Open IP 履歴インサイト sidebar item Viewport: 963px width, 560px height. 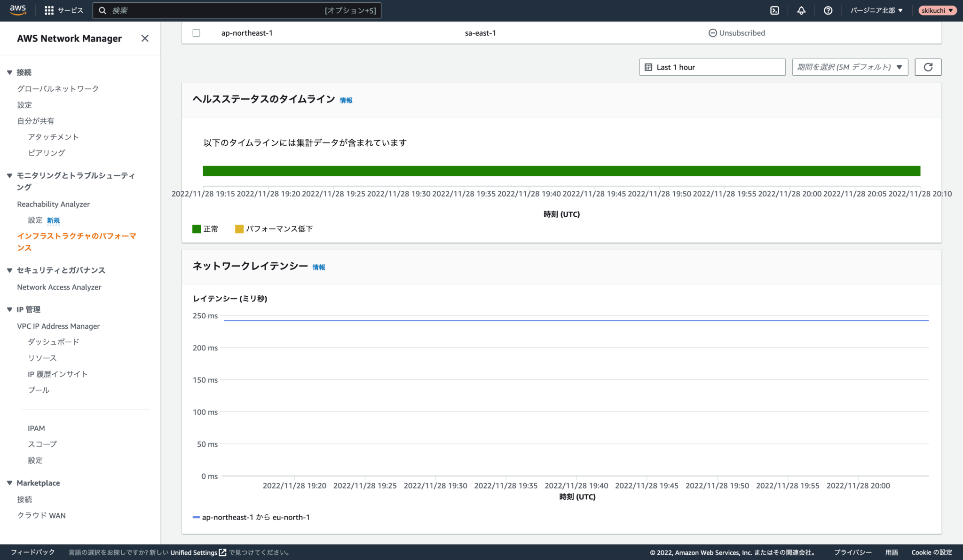(x=58, y=374)
